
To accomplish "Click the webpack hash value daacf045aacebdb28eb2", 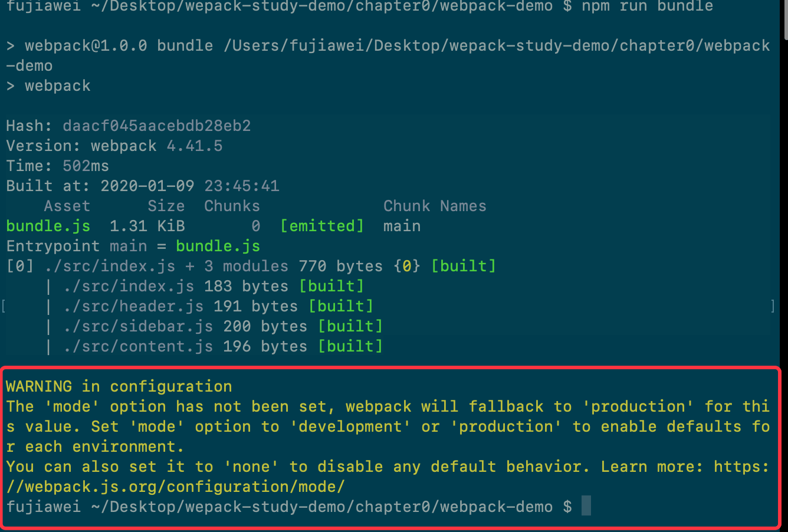I will [x=157, y=126].
